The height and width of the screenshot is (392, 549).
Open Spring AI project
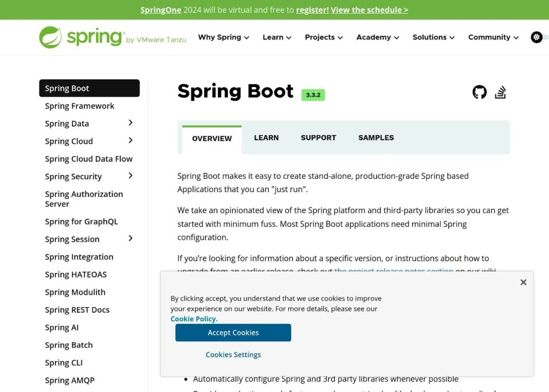pyautogui.click(x=62, y=327)
